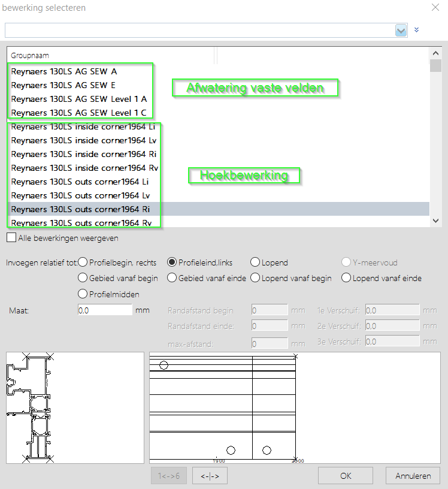Click the Maat input field
The image size is (448, 489).
(105, 310)
